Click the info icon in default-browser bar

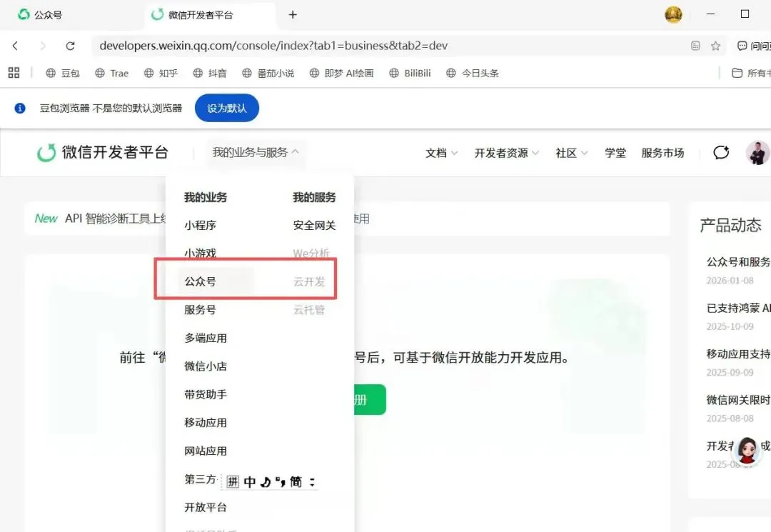pyautogui.click(x=20, y=108)
